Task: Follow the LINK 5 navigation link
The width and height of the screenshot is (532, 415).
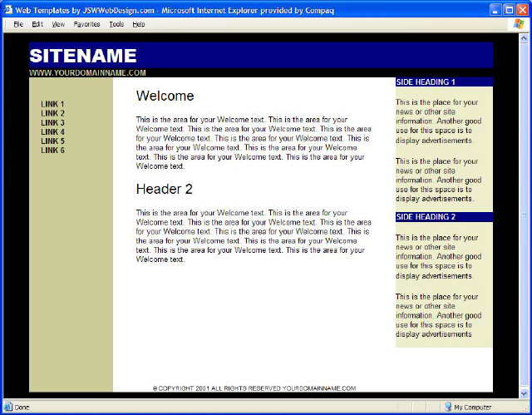Action: pyautogui.click(x=52, y=141)
